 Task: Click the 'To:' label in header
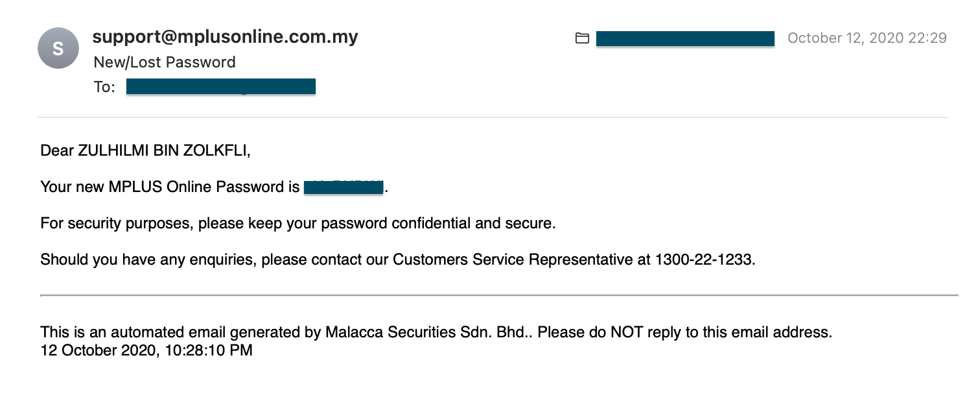pos(104,87)
